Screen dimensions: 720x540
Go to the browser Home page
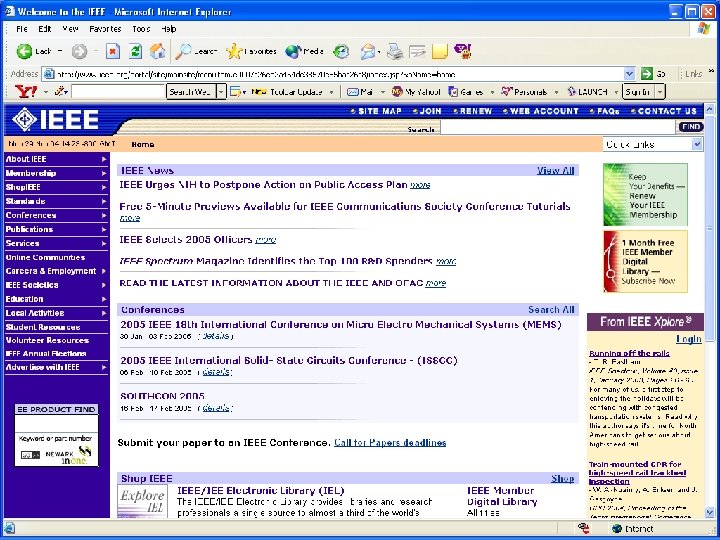(158, 51)
